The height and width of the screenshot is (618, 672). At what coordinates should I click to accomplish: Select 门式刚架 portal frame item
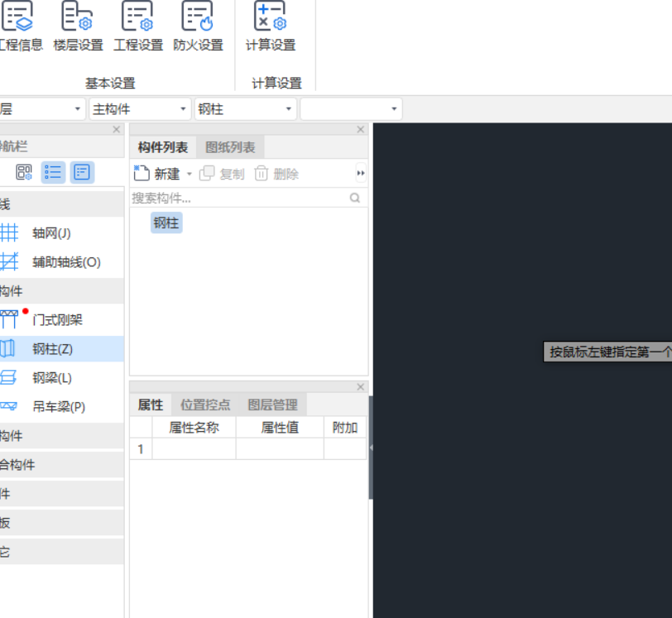[x=62, y=319]
